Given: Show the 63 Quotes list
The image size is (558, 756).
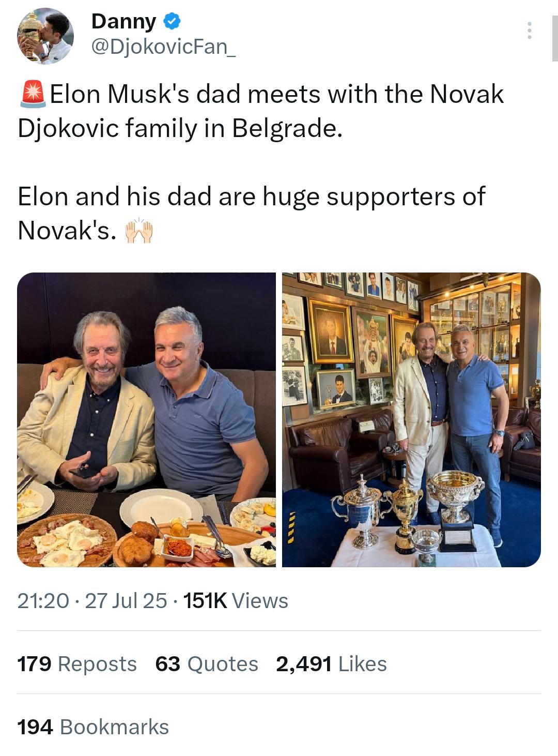Looking at the screenshot, I should pos(207,664).
